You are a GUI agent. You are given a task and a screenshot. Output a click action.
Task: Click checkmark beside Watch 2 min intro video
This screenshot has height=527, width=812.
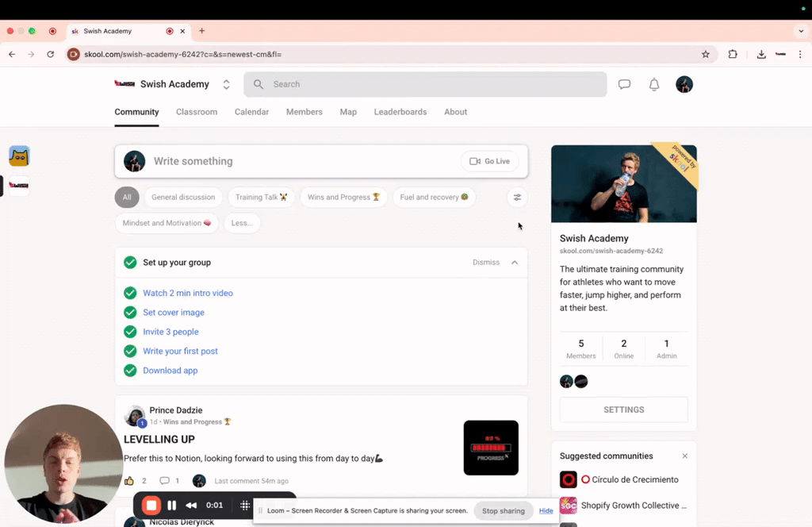coord(130,293)
